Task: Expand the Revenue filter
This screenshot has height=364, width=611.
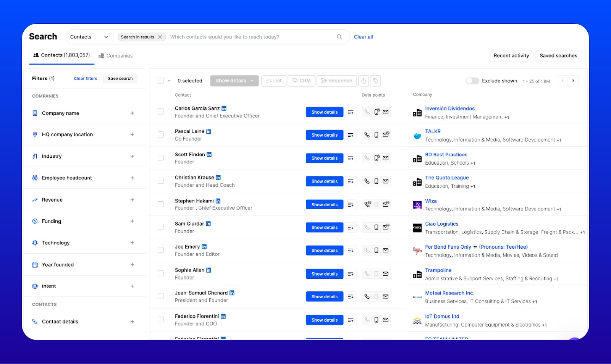Action: tap(132, 200)
